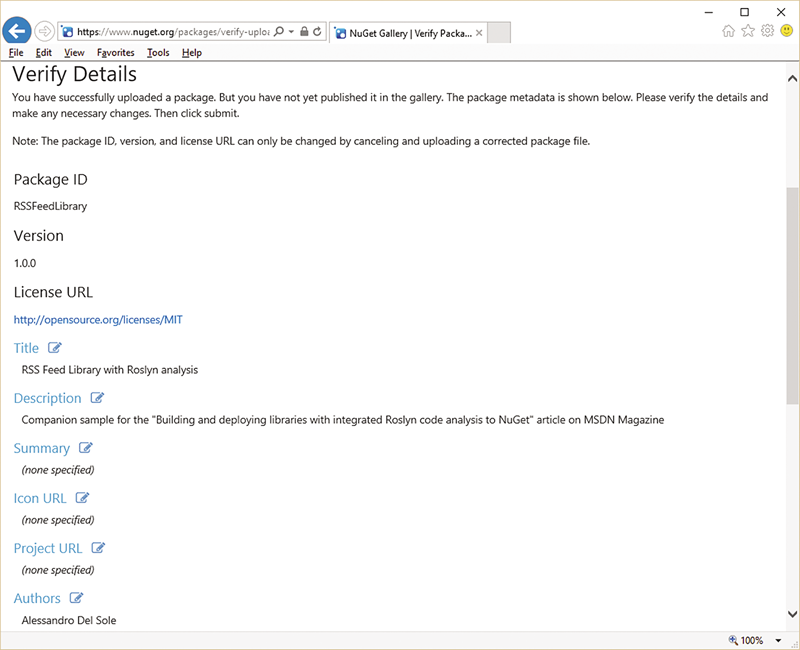Click the Title heading link
Screen dimensions: 800x650
[26, 348]
